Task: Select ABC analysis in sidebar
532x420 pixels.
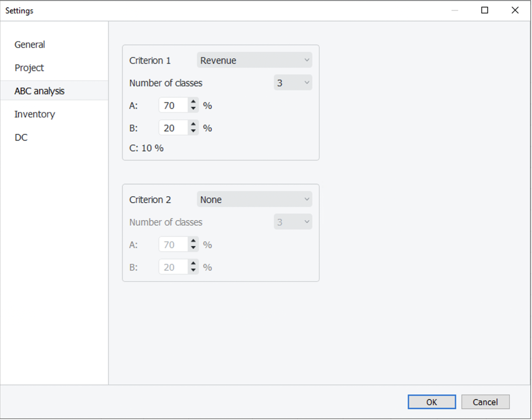Action: (40, 91)
